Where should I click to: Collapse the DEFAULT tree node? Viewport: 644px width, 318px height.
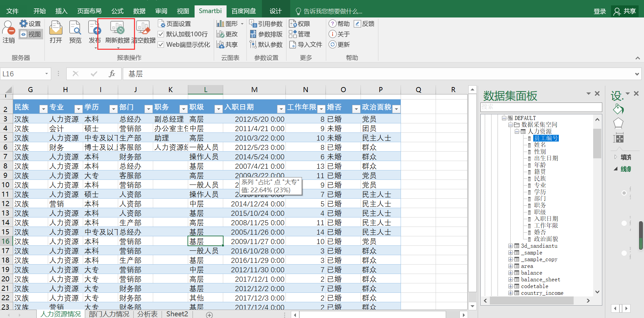pyautogui.click(x=504, y=118)
